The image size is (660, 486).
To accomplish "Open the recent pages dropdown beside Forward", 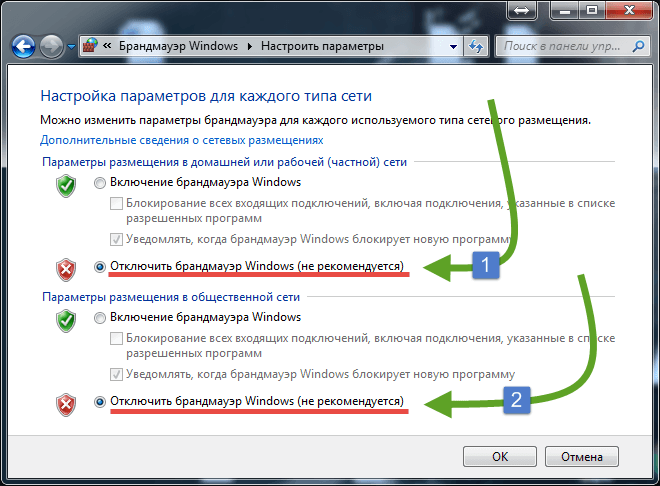I will tap(71, 46).
